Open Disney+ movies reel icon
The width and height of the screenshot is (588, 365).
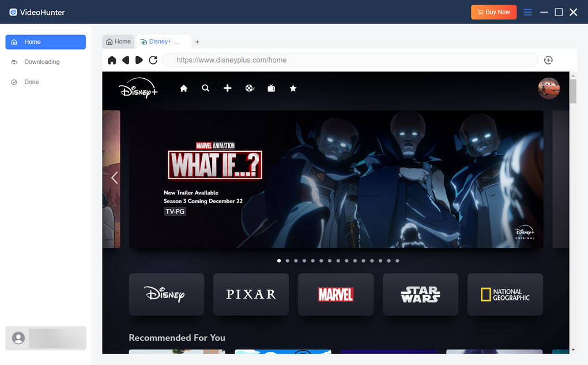pos(250,88)
